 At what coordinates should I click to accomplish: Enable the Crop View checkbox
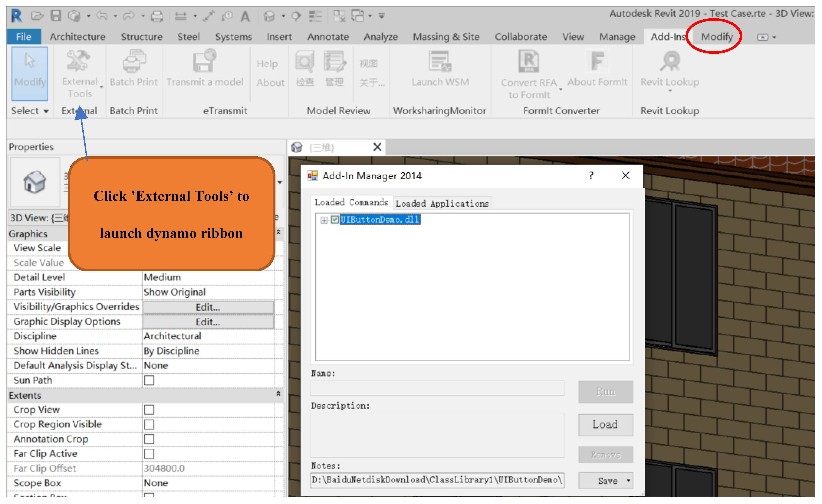[149, 410]
